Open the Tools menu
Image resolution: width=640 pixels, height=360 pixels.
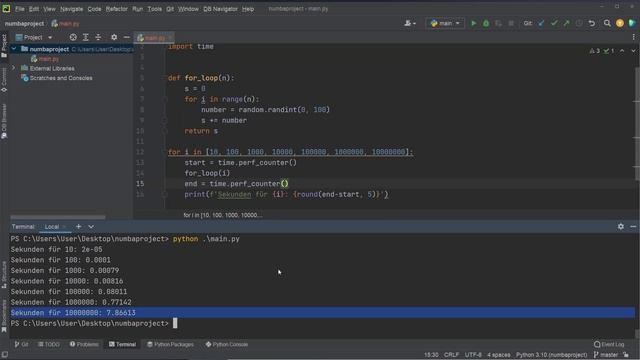click(x=154, y=9)
